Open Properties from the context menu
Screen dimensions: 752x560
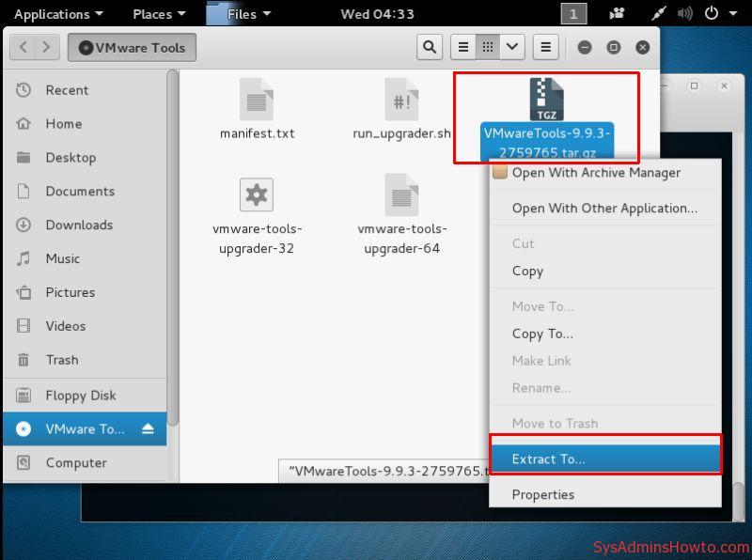pos(605,494)
